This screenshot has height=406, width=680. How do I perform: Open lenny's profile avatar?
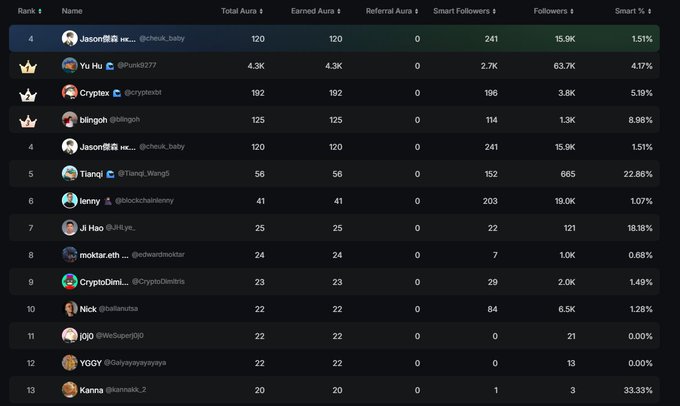69,200
